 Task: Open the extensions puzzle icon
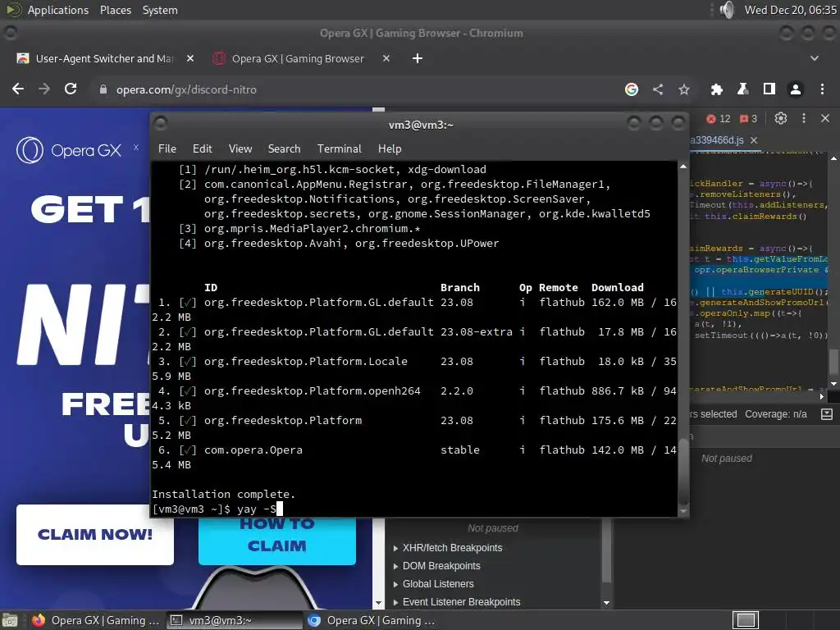pos(716,89)
